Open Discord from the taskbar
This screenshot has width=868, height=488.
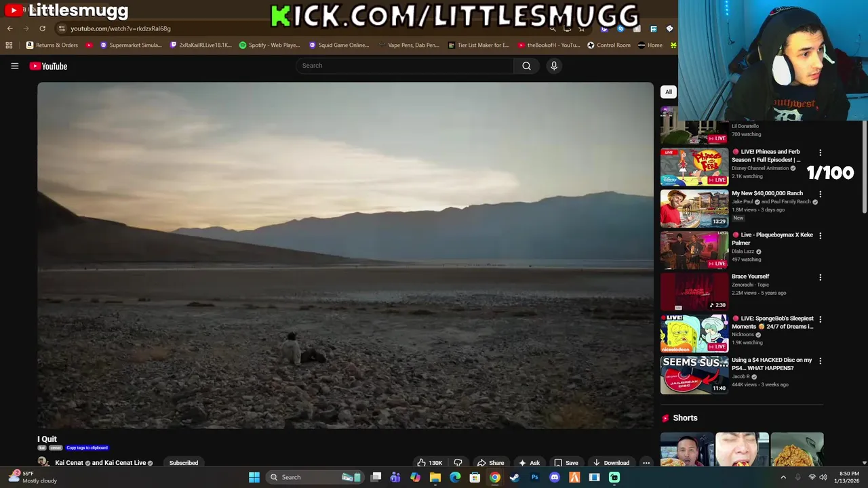555,477
